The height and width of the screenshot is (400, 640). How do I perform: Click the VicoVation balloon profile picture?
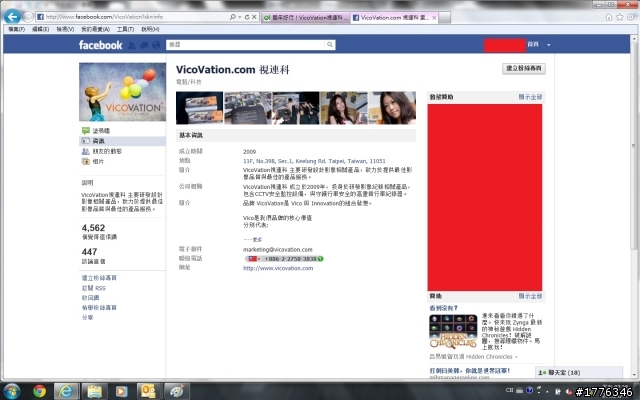tap(122, 92)
